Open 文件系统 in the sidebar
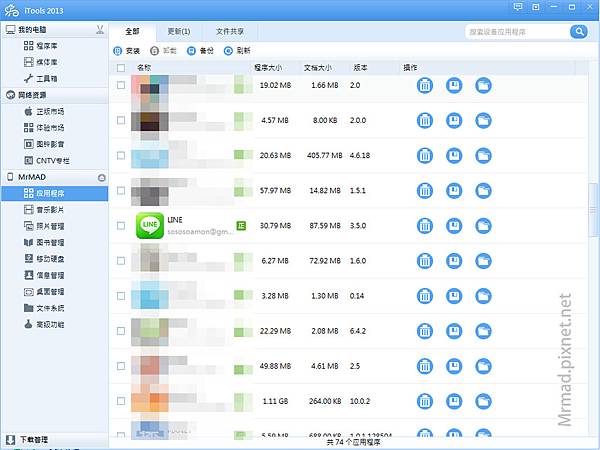 point(54,308)
